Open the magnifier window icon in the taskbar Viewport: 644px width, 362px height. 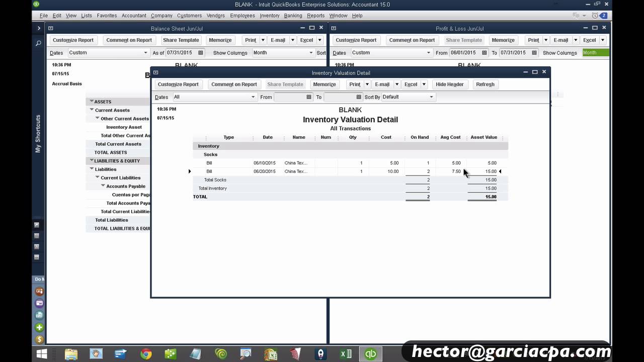click(246, 354)
